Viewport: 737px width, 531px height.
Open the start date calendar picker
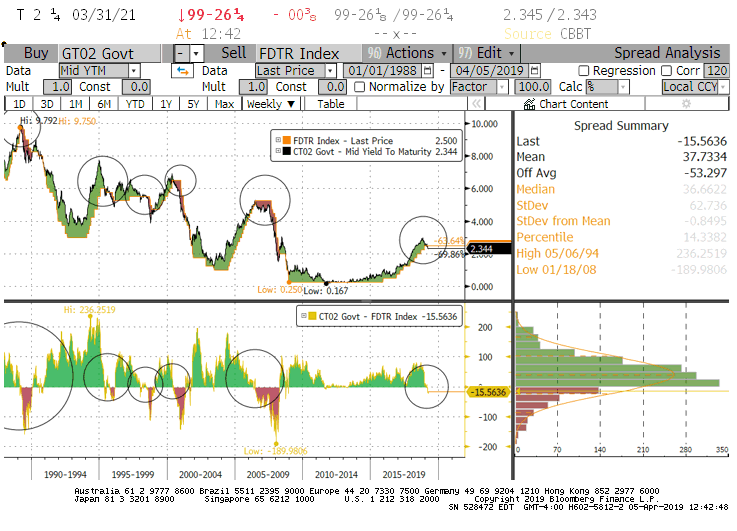(x=428, y=71)
